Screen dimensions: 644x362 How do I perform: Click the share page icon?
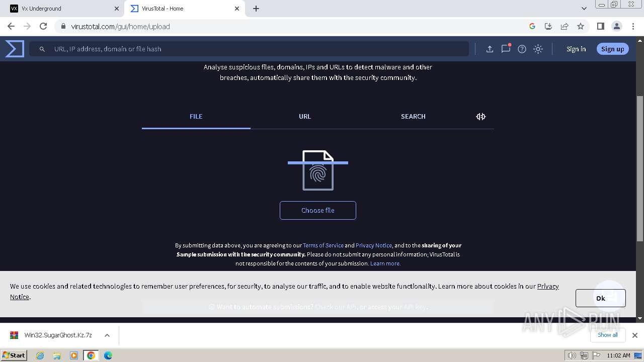565,26
